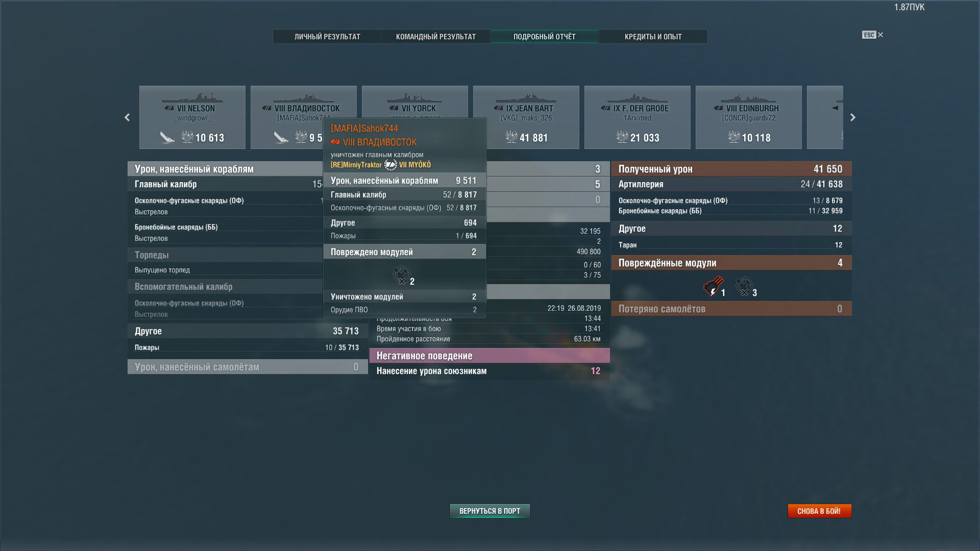Click the Edinburgh ship silhouette icon
The width and height of the screenshot is (980, 551).
[749, 98]
